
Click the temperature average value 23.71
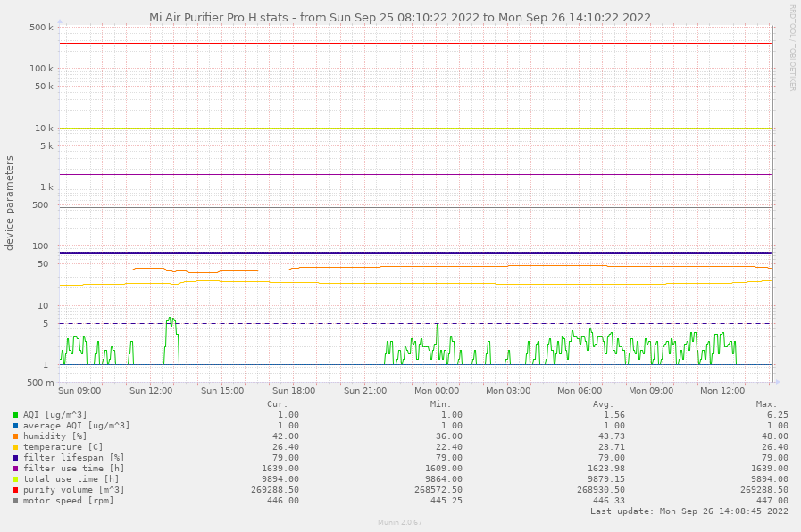point(612,447)
